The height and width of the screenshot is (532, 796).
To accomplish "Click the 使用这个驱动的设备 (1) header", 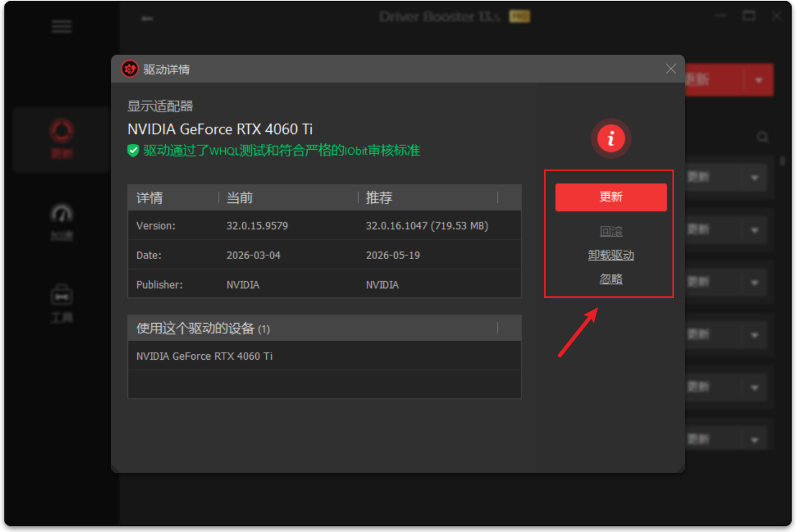I will (203, 328).
